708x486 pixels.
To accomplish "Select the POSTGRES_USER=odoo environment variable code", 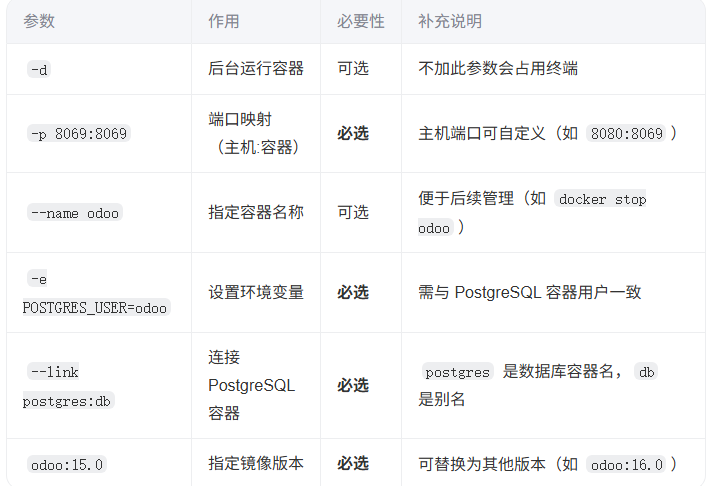I will point(95,308).
